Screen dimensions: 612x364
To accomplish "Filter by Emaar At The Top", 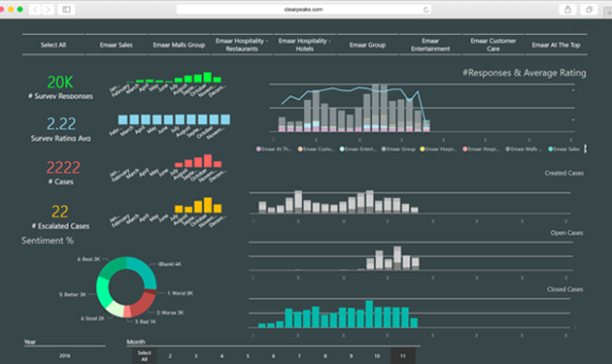I will (556, 45).
